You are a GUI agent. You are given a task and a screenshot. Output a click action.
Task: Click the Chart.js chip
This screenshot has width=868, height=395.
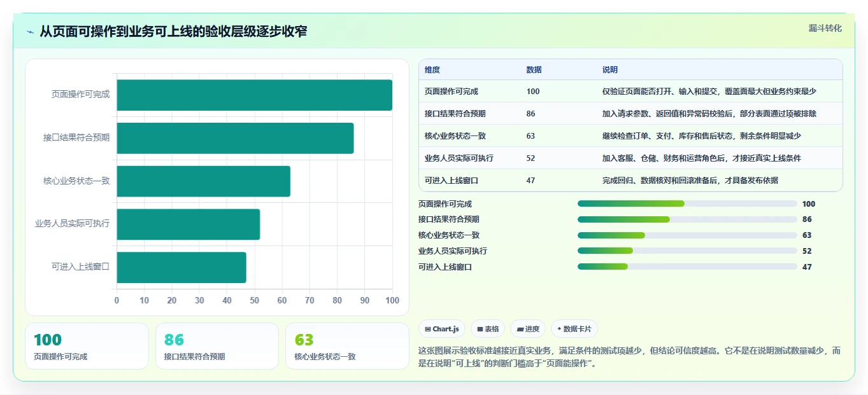pos(441,329)
